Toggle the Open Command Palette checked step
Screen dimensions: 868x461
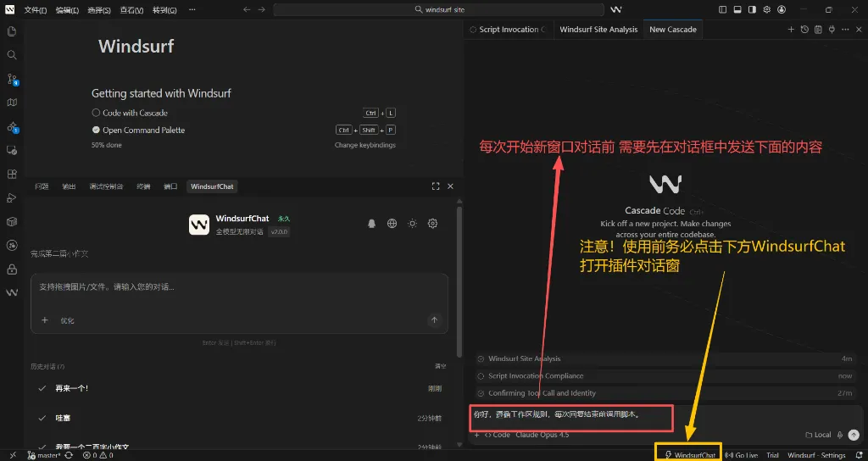click(x=96, y=131)
